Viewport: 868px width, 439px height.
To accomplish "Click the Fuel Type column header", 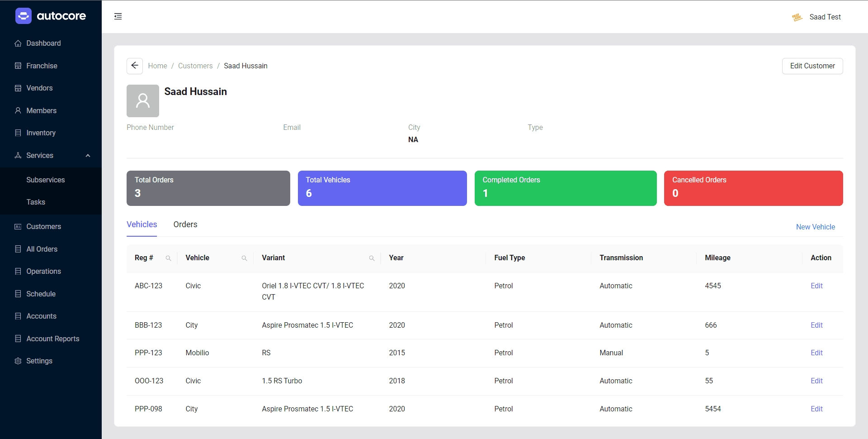I will 509,258.
